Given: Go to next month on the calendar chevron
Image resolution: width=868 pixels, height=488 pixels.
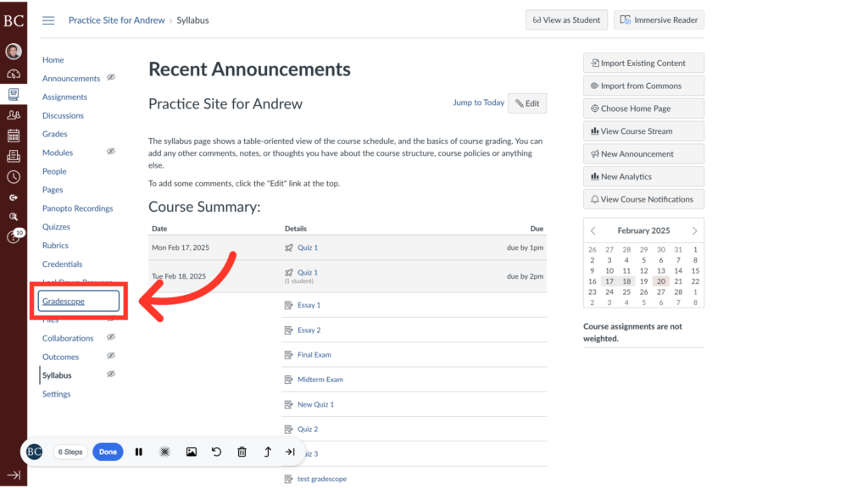Looking at the screenshot, I should [x=695, y=230].
